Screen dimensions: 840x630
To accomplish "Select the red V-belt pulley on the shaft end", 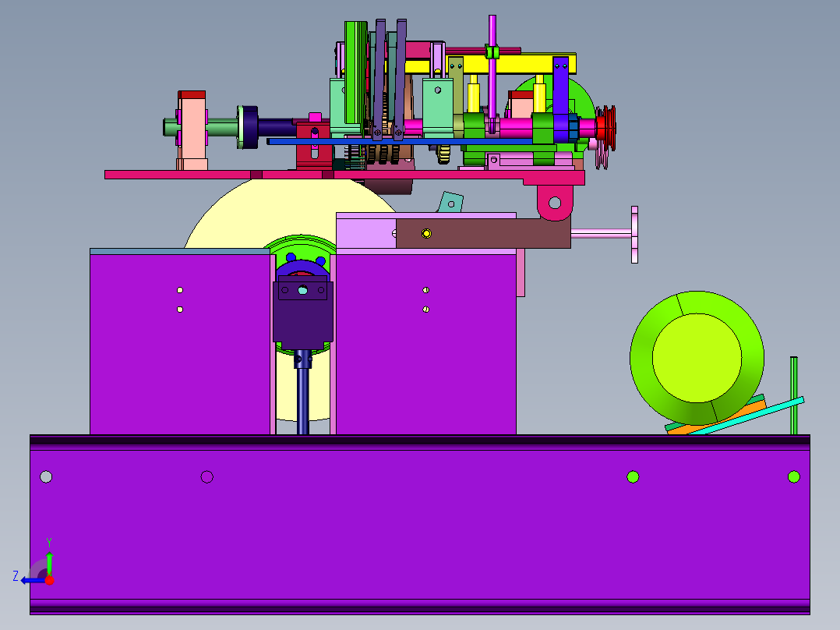I will point(606,127).
